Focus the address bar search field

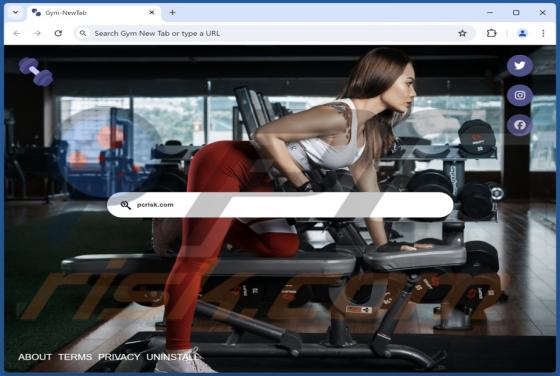275,33
